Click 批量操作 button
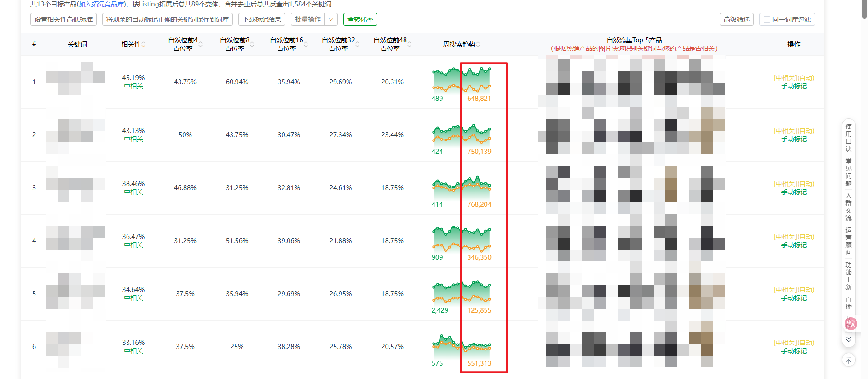This screenshot has width=868, height=379. pos(308,19)
